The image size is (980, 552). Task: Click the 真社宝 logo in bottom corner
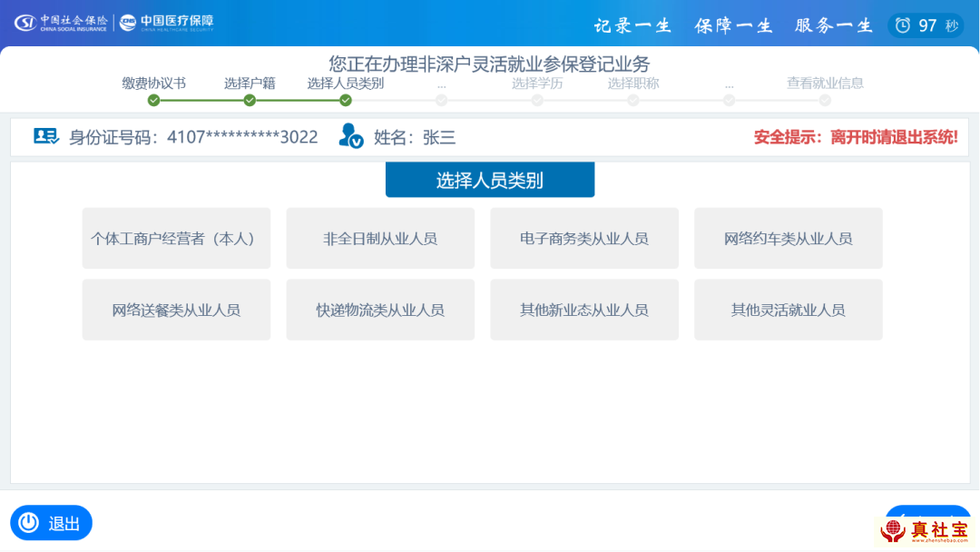point(926,531)
